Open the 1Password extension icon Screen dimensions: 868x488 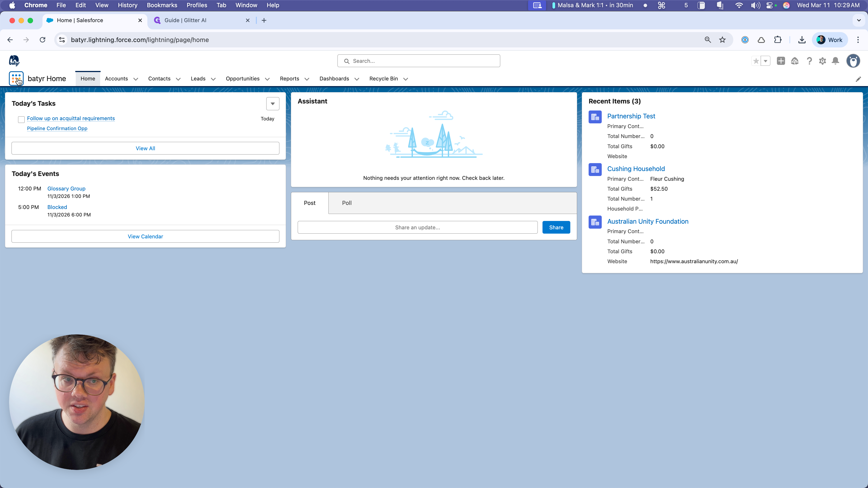745,40
